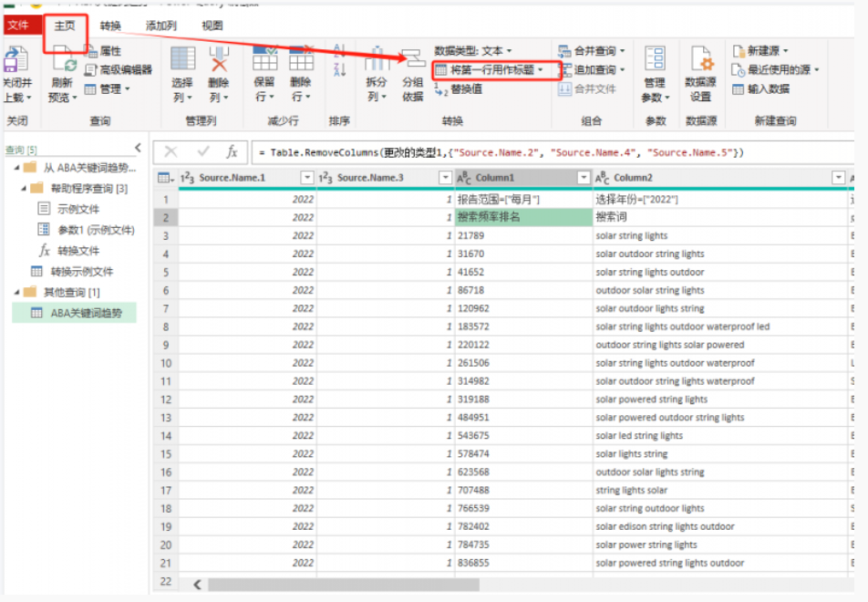Select row number 2 header
This screenshot has height=602, width=868.
click(166, 218)
